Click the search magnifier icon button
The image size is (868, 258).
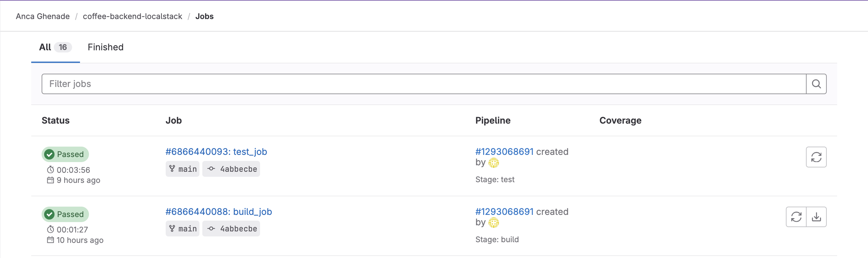click(816, 84)
